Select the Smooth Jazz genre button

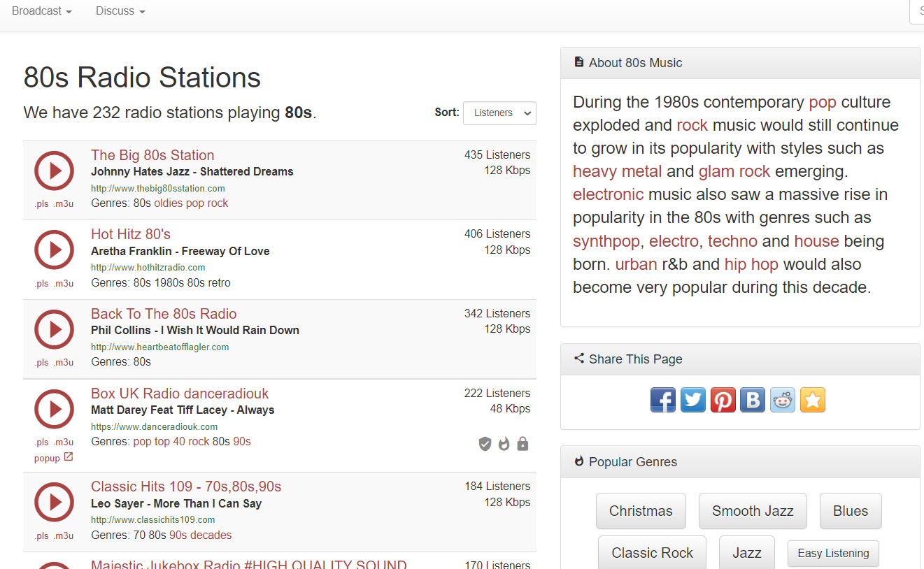point(752,511)
